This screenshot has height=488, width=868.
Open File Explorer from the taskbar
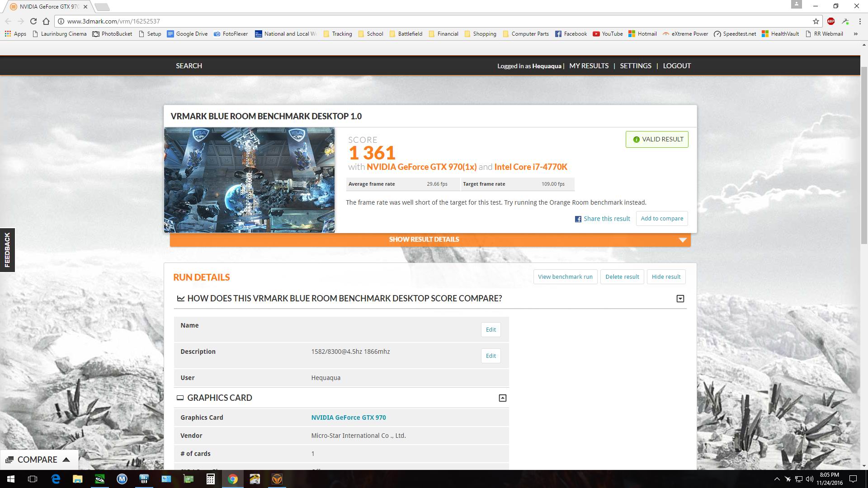[x=78, y=479]
